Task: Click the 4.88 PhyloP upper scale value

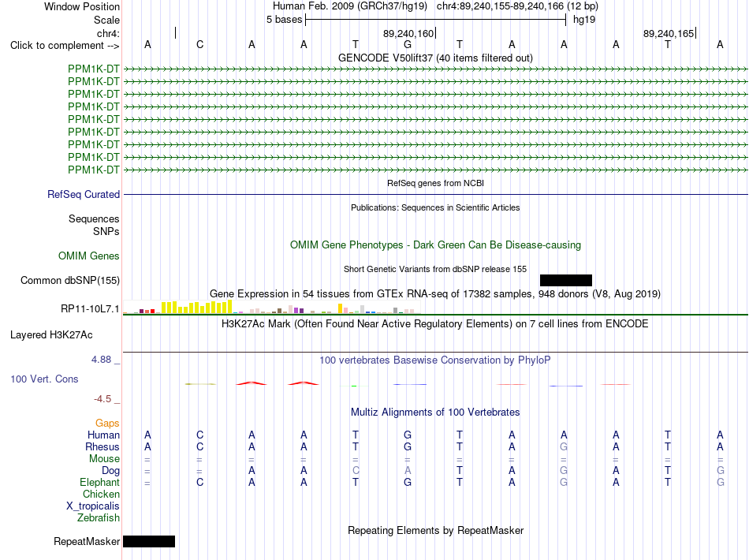Action: click(101, 360)
